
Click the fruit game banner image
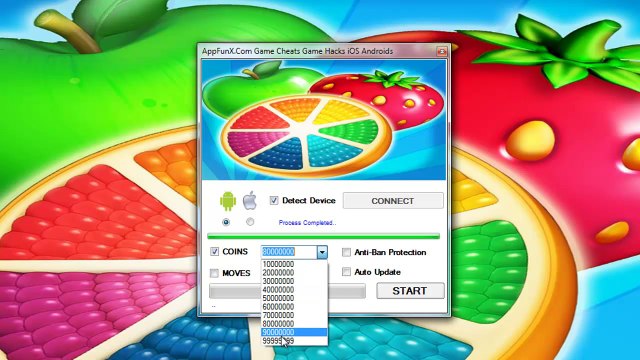[x=324, y=120]
